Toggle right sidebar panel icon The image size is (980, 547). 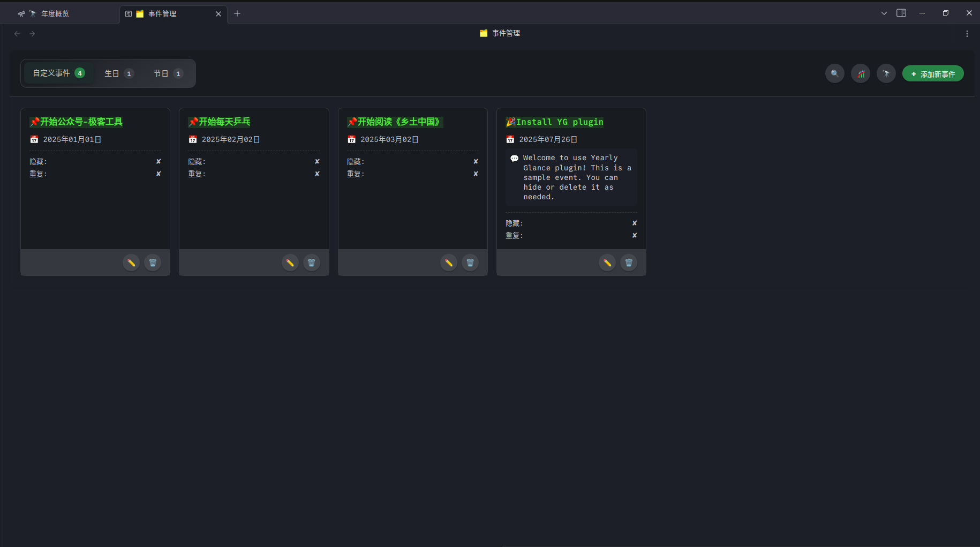[901, 13]
